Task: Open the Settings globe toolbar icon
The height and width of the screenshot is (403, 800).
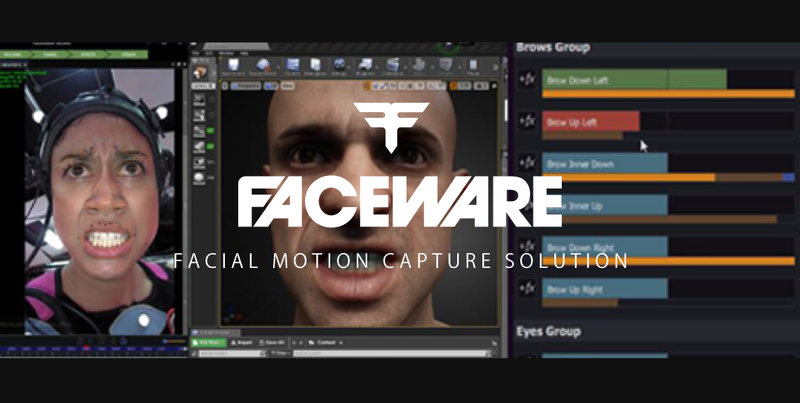Action: 339,67
